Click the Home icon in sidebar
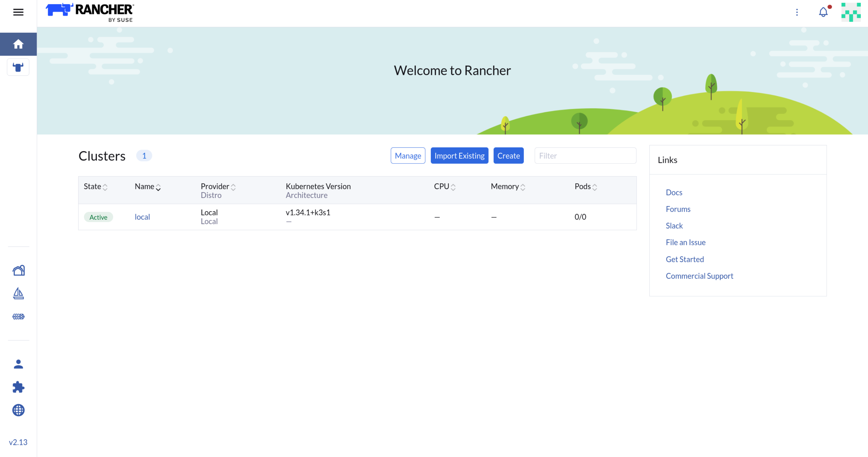 18,44
